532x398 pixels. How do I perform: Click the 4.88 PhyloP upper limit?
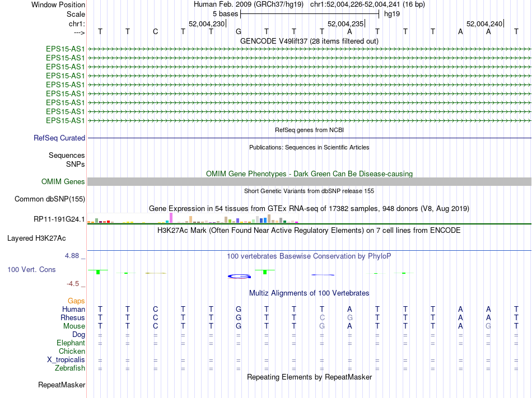[72, 256]
